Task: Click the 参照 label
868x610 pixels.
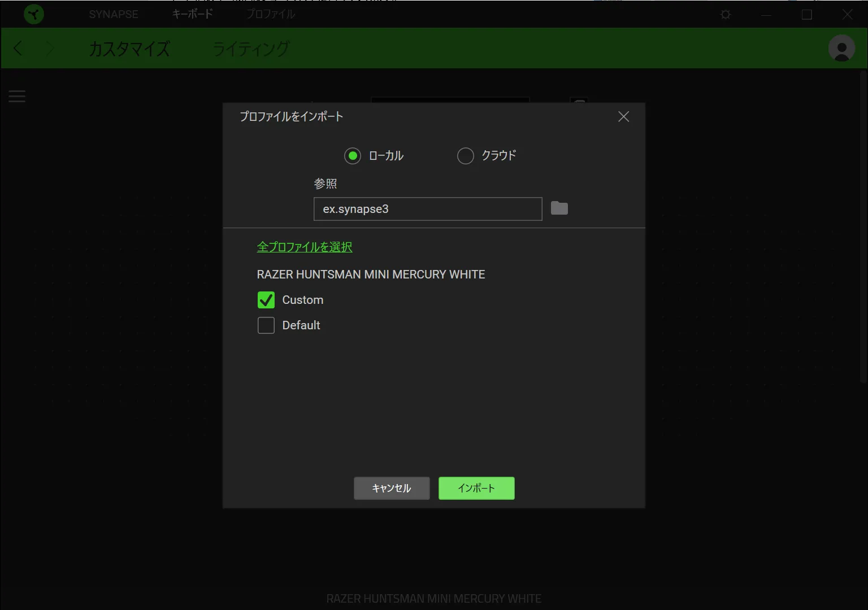Action: pos(325,184)
